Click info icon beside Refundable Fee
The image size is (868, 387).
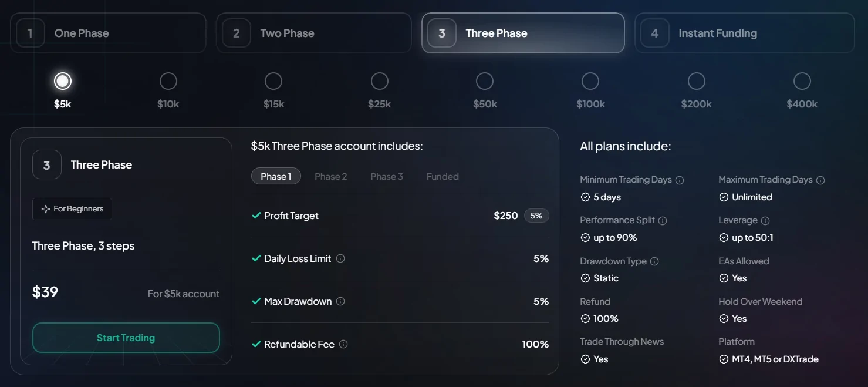click(343, 344)
